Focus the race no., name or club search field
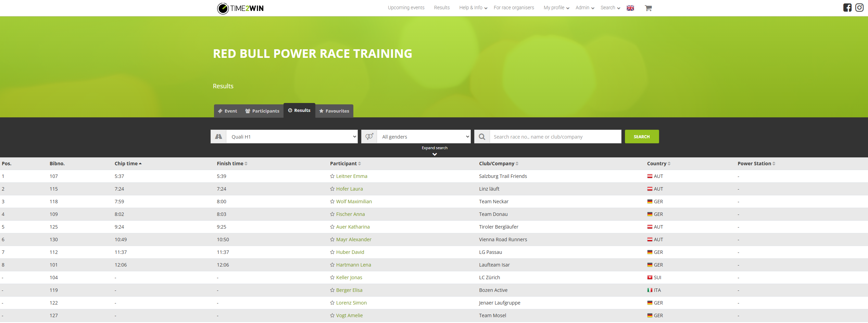The height and width of the screenshot is (323, 868). click(555, 137)
